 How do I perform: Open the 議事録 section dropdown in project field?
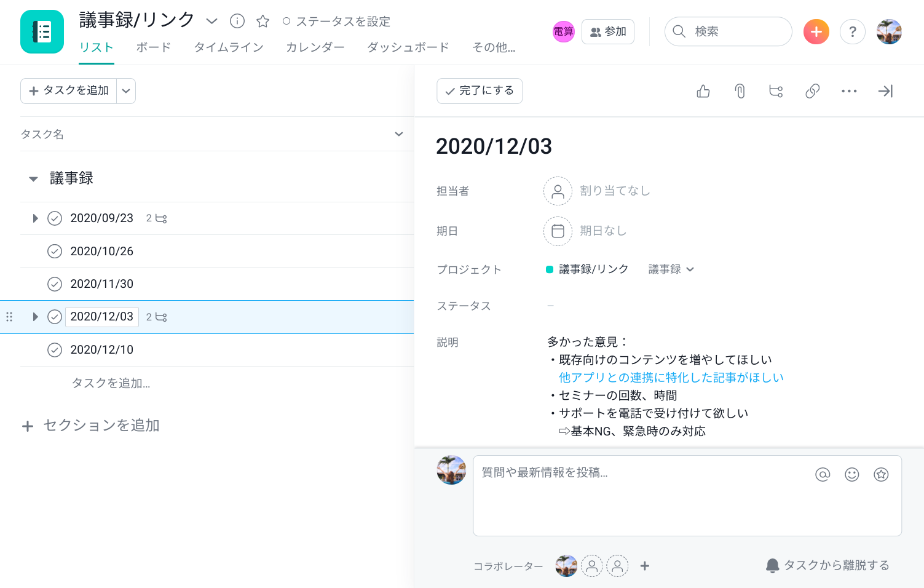671,269
